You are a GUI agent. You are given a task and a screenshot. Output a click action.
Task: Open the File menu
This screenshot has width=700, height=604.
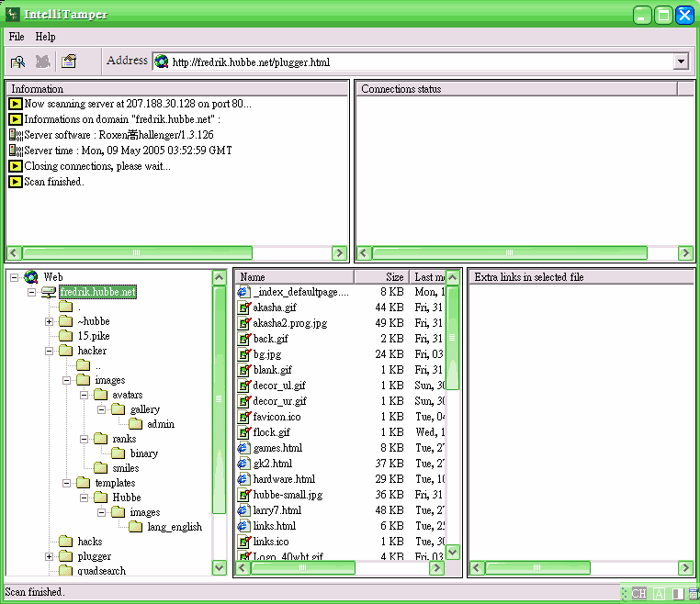(17, 37)
